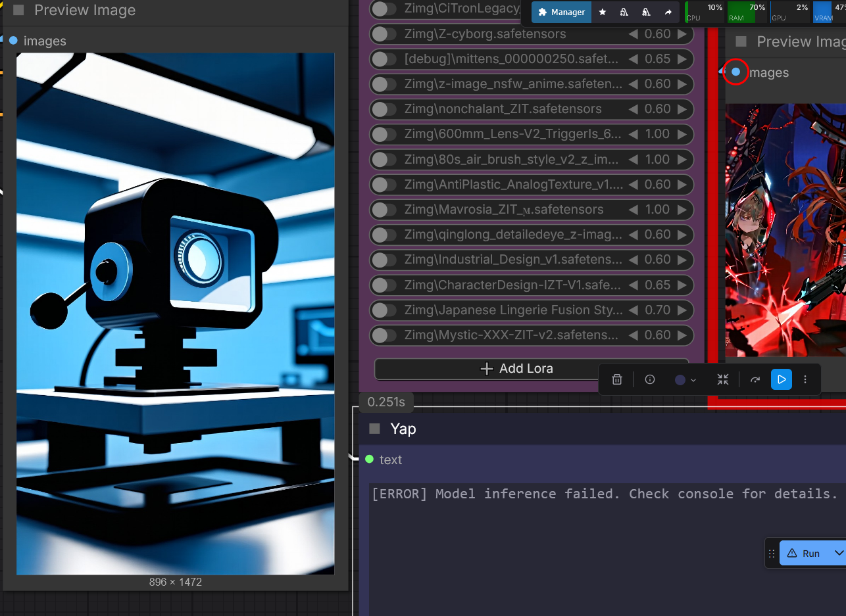Collapse the Yap node via its gray square
The width and height of the screenshot is (846, 616).
tap(375, 429)
